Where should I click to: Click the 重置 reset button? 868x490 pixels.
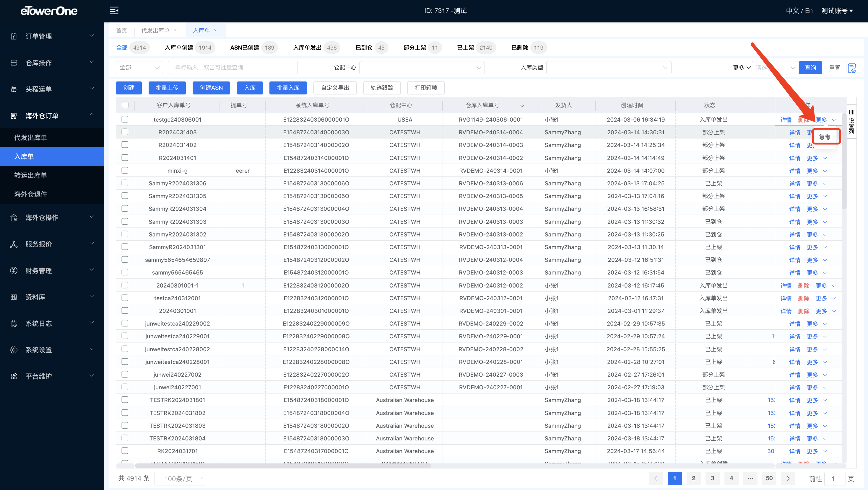click(835, 68)
